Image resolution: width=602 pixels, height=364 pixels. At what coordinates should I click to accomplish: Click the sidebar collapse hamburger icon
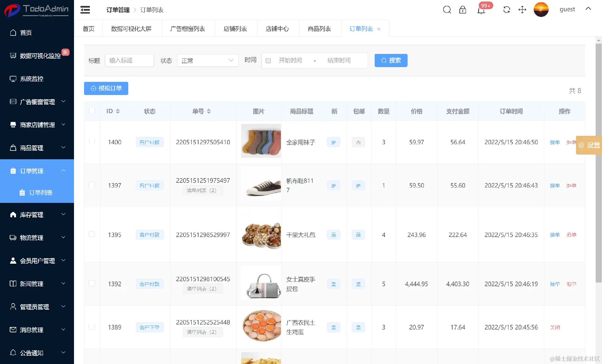(x=85, y=10)
